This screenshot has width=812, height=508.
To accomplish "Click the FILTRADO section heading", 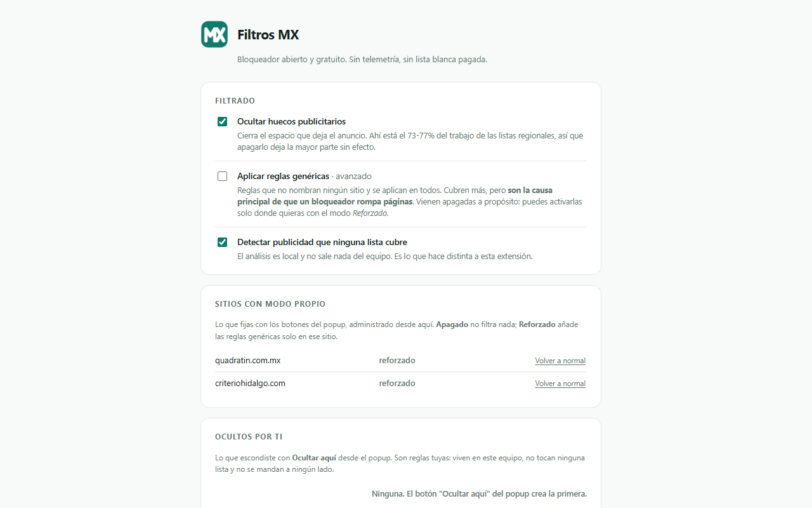I will [235, 101].
